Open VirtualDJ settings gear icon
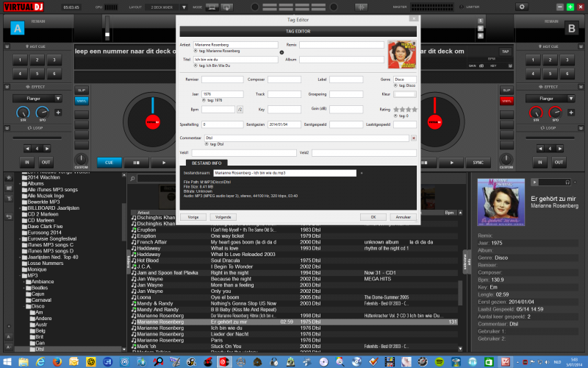 522,7
